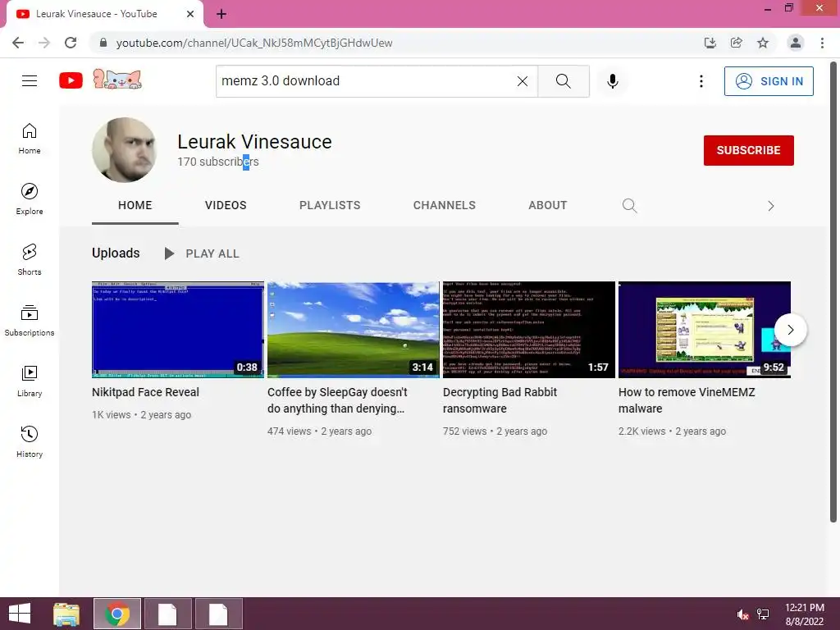
Task: Subscribe to Leurak Vinesauce
Action: point(748,151)
